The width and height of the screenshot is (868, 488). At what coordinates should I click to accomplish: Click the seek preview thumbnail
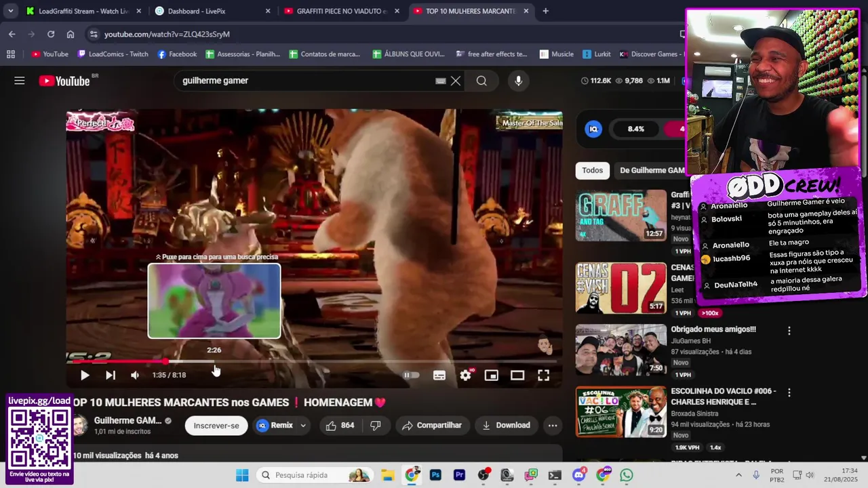click(214, 300)
